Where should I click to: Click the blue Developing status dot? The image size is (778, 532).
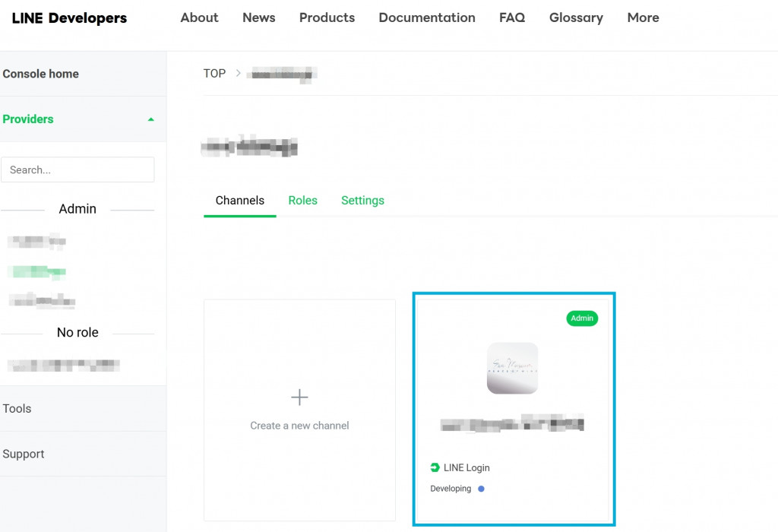coord(481,489)
